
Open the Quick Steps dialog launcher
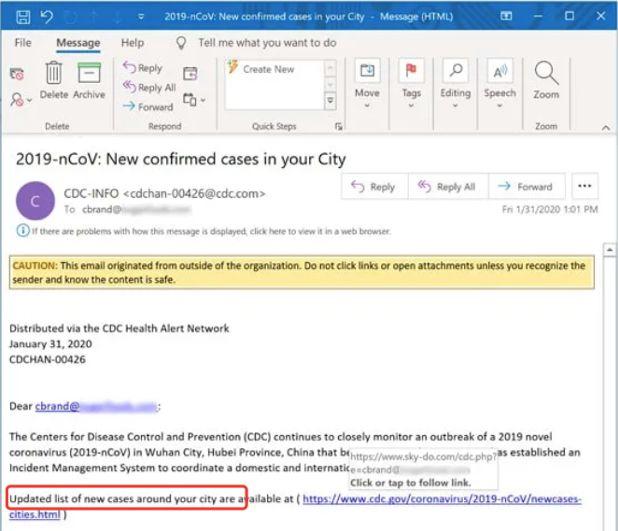pyautogui.click(x=339, y=126)
